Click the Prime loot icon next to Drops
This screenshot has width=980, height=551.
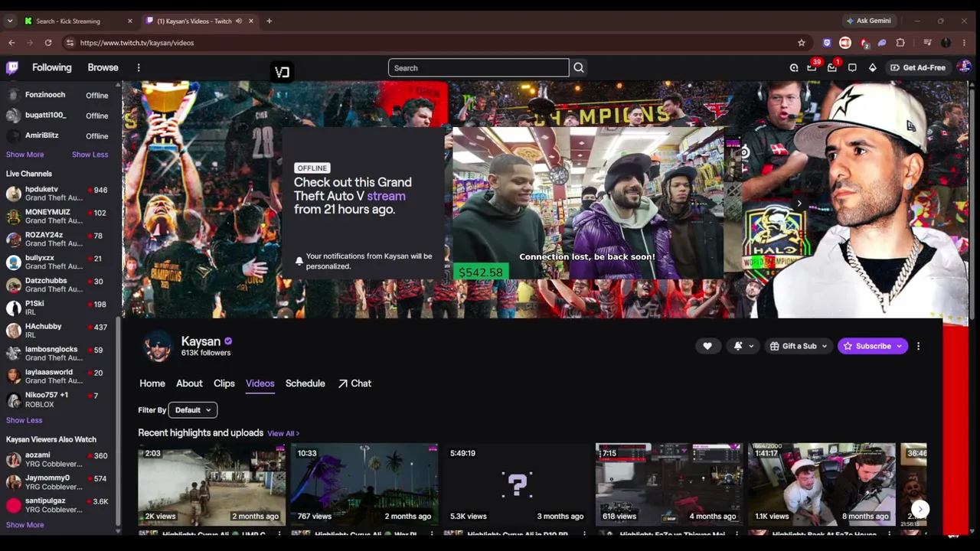coord(794,67)
